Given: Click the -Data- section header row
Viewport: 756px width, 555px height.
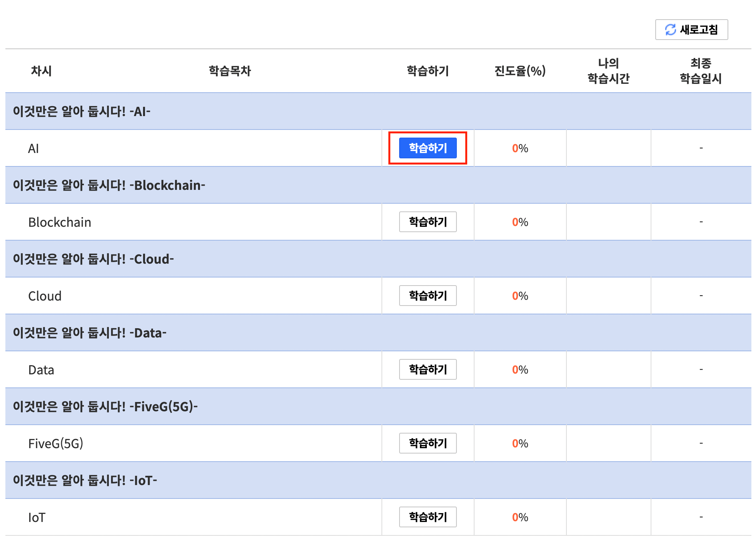Looking at the screenshot, I should (x=90, y=333).
